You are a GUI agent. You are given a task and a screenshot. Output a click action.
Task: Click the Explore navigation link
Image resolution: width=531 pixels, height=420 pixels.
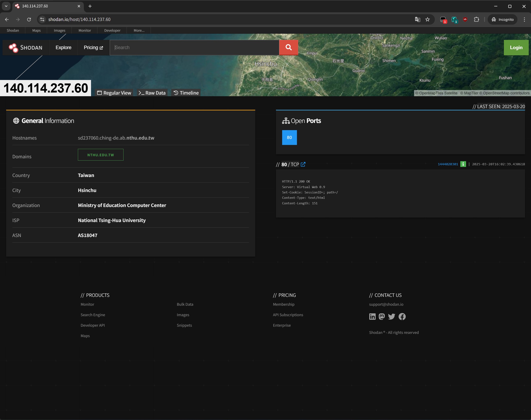pyautogui.click(x=63, y=47)
